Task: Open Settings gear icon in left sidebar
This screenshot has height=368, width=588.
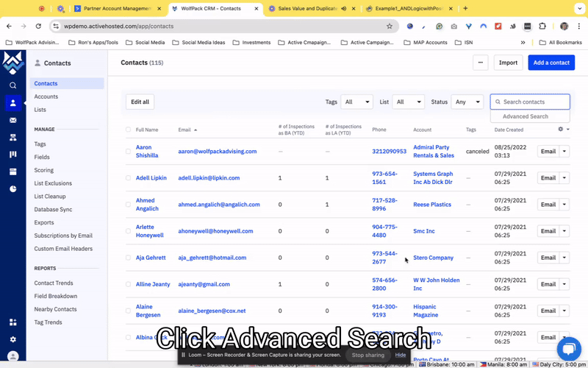Action: [12, 339]
